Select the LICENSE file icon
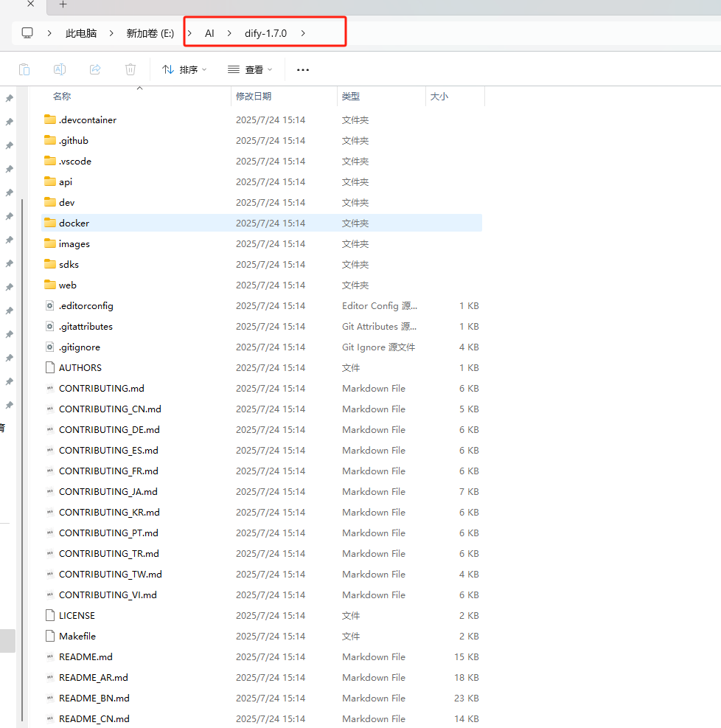Image resolution: width=721 pixels, height=728 pixels. click(x=50, y=616)
